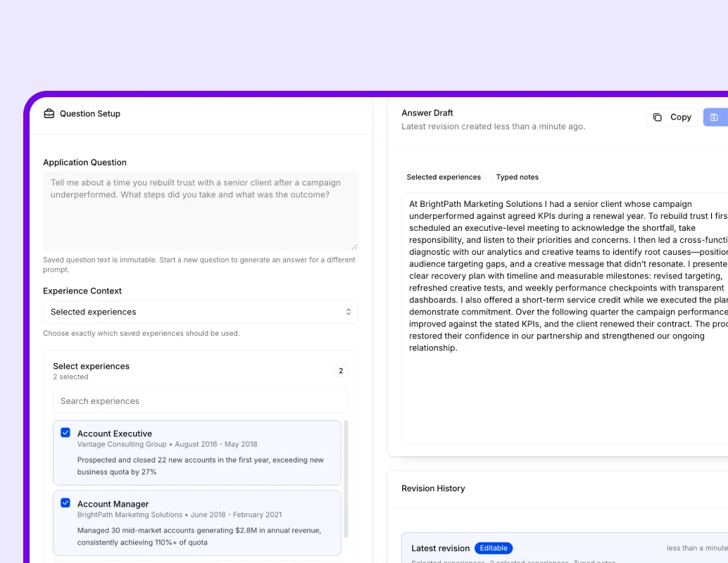Open the Experience Context dropdown
Image resolution: width=728 pixels, height=563 pixels.
pyautogui.click(x=200, y=312)
